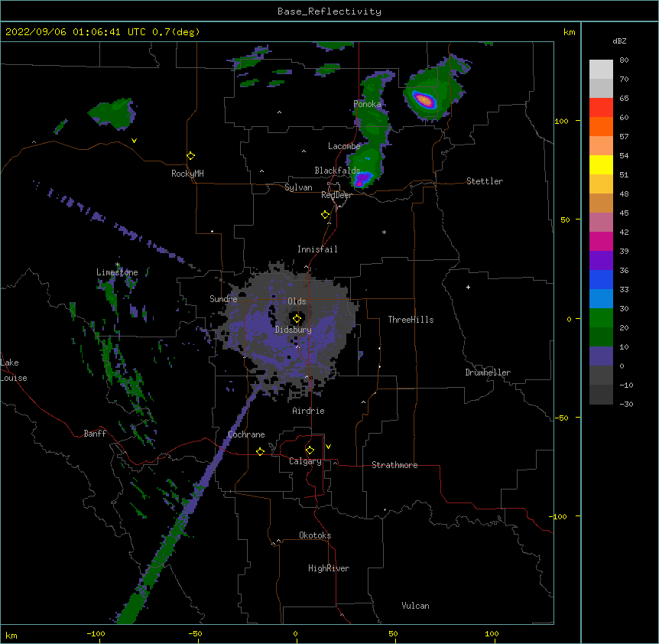Viewport: 659px width, 644px height.
Task: Click the Base_Reflectivity title text
Action: coord(329,11)
